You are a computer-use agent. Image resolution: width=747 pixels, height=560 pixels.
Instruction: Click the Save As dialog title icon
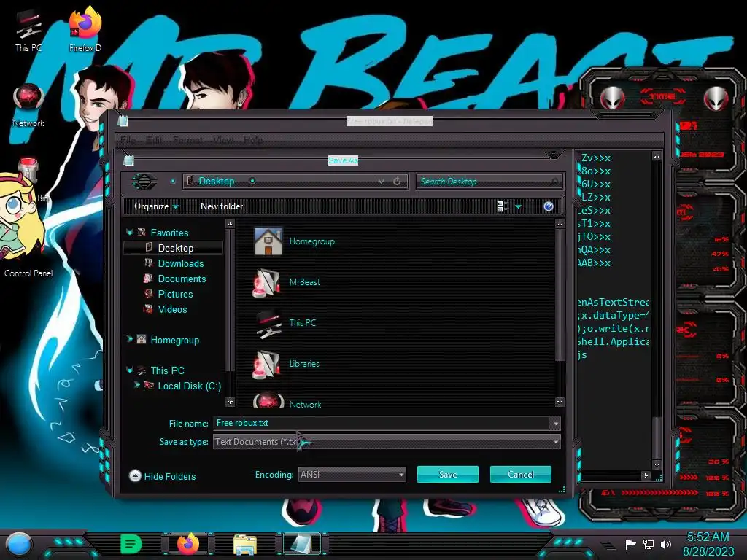(x=128, y=160)
